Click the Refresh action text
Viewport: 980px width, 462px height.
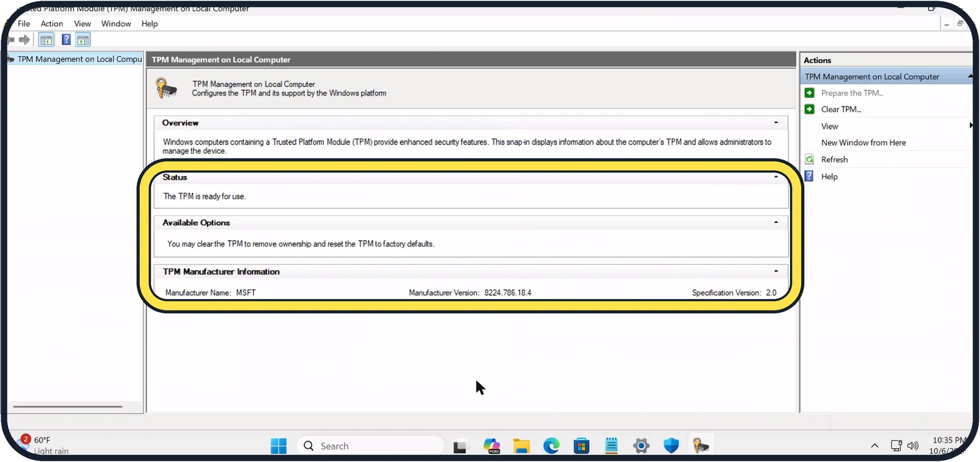(834, 159)
